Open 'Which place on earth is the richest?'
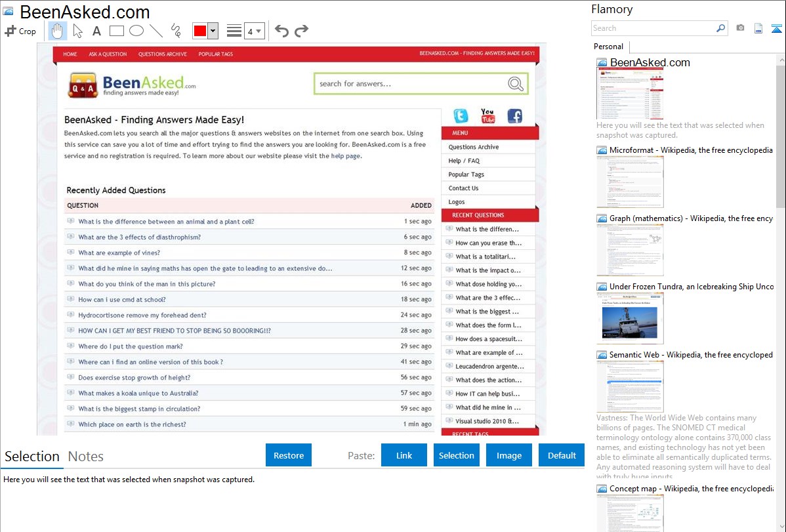The image size is (786, 532). pyautogui.click(x=132, y=424)
